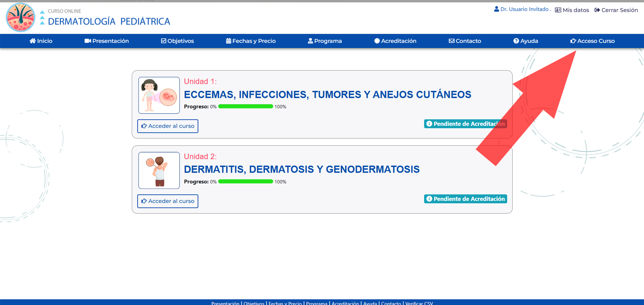Click the checkbox icon beside Objetivos
Screen dimensions: 644x305
click(x=164, y=41)
